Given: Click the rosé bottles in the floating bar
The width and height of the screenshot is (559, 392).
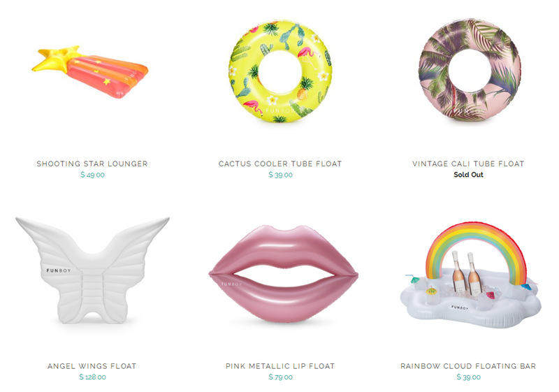Looking at the screenshot, I should pyautogui.click(x=466, y=273).
